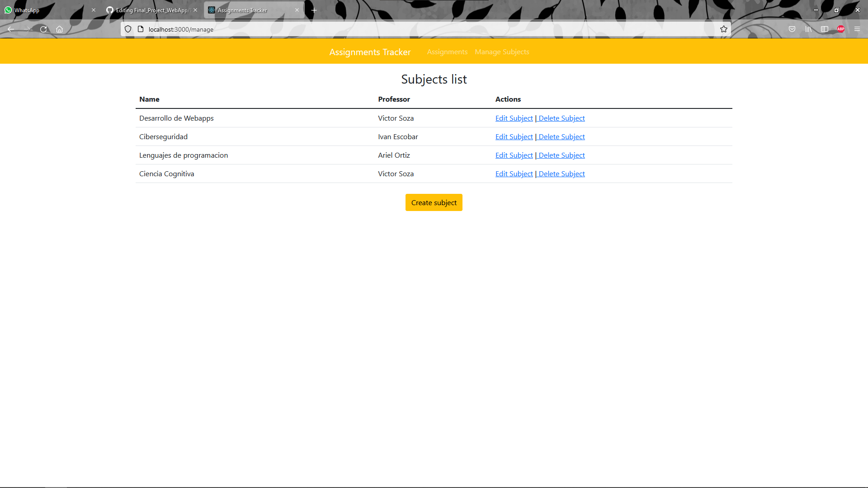Viewport: 868px width, 488px height.
Task: Open the Manage Subjects navigation link
Action: (x=502, y=52)
